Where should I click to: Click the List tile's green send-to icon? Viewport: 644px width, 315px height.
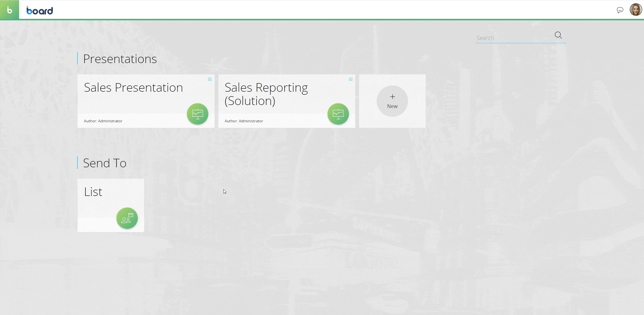tap(127, 218)
